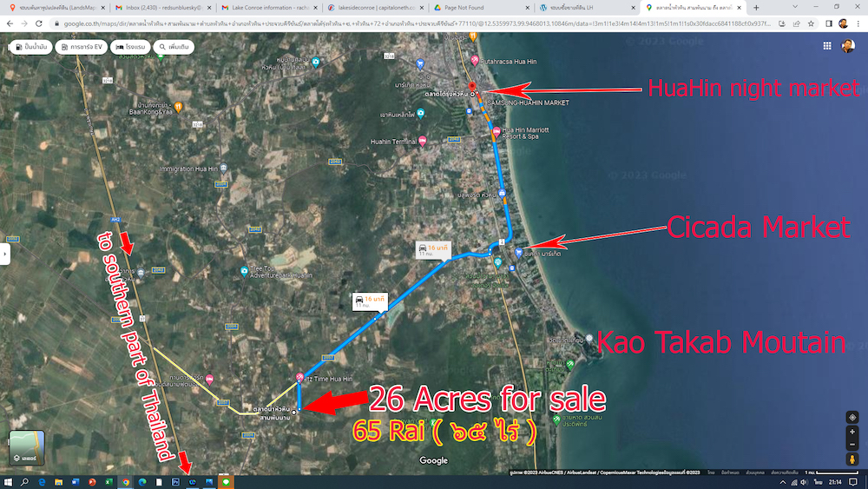Select the lower 16-minute route time label
Screen dimensions: 868x489
[x=371, y=301]
